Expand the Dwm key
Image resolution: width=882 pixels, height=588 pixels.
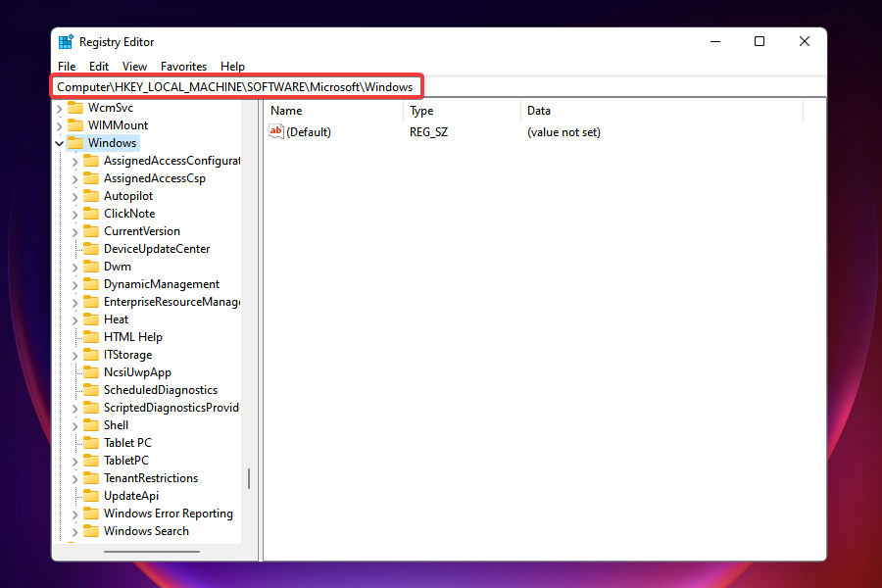pos(74,267)
